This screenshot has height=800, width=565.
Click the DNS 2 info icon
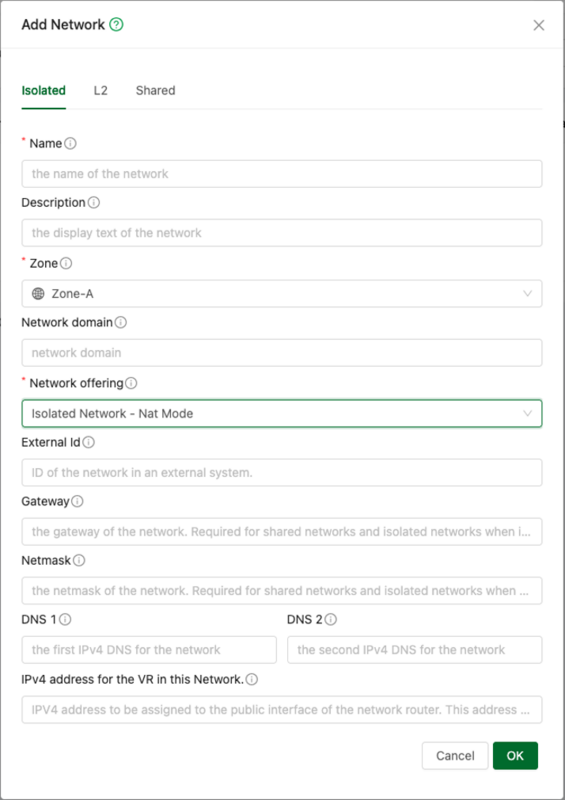click(331, 619)
